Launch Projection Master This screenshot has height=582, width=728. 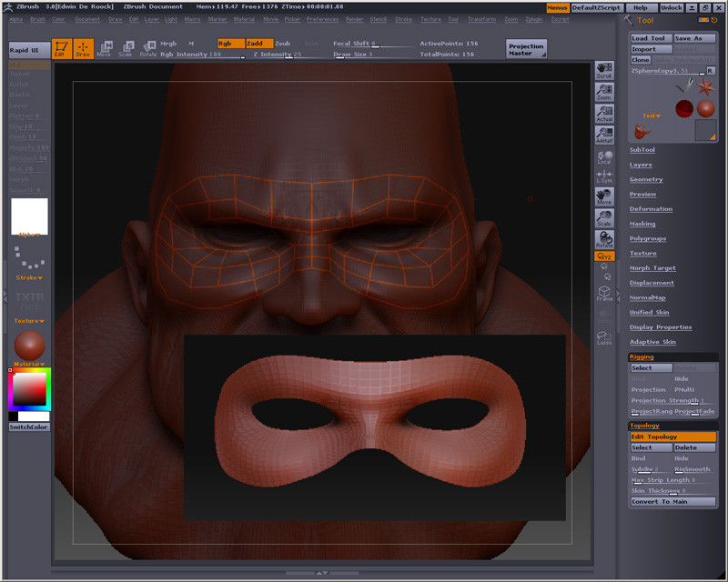(x=526, y=49)
